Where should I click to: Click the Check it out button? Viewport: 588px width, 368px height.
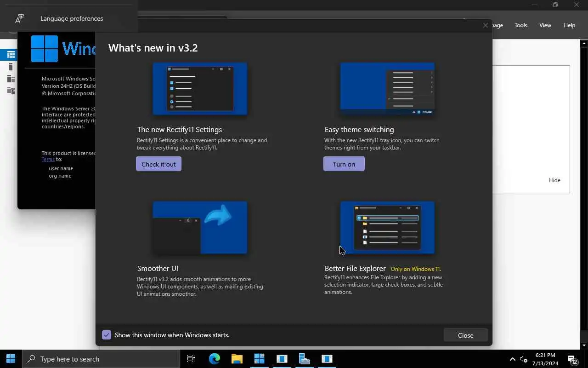(x=158, y=164)
